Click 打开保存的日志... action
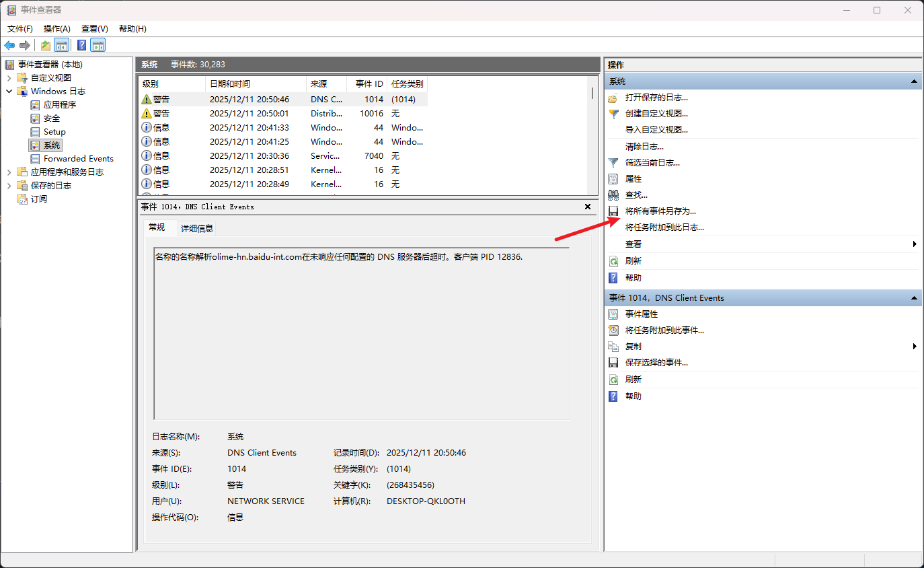This screenshot has height=568, width=924. 656,98
